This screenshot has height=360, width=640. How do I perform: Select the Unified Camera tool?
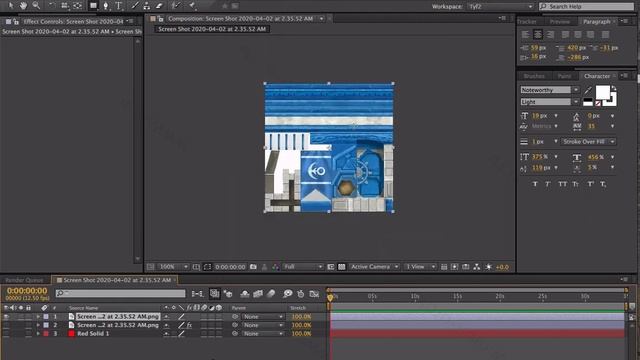pyautogui.click(x=64, y=6)
